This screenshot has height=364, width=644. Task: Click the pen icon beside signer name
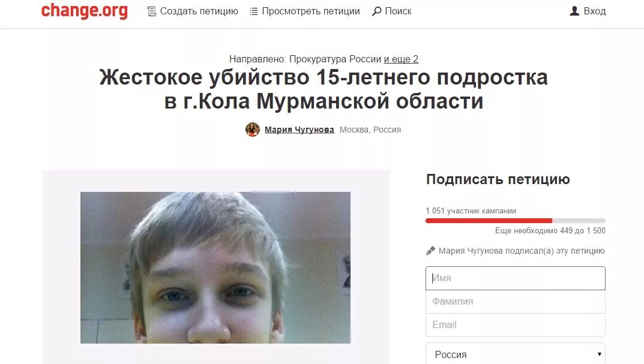(x=430, y=251)
